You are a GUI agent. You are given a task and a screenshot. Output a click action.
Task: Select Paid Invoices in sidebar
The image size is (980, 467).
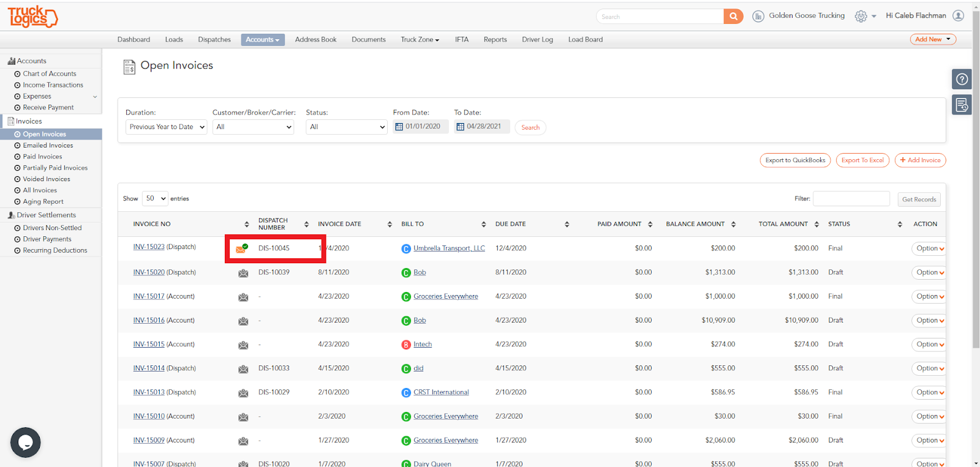coord(42,157)
